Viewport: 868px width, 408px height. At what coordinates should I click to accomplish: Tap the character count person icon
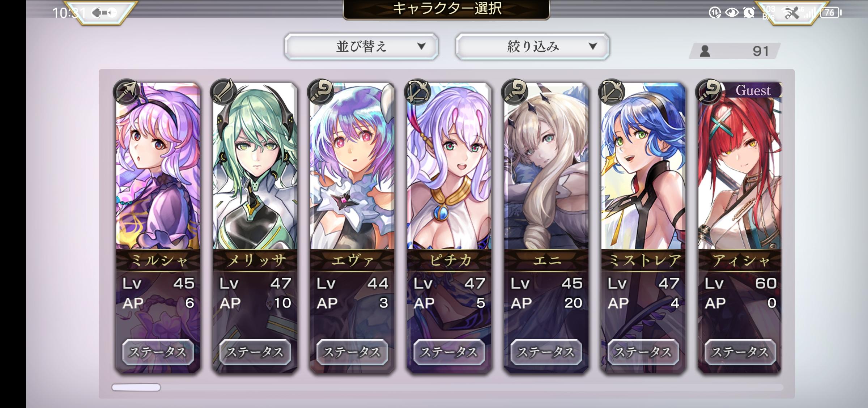(x=705, y=51)
